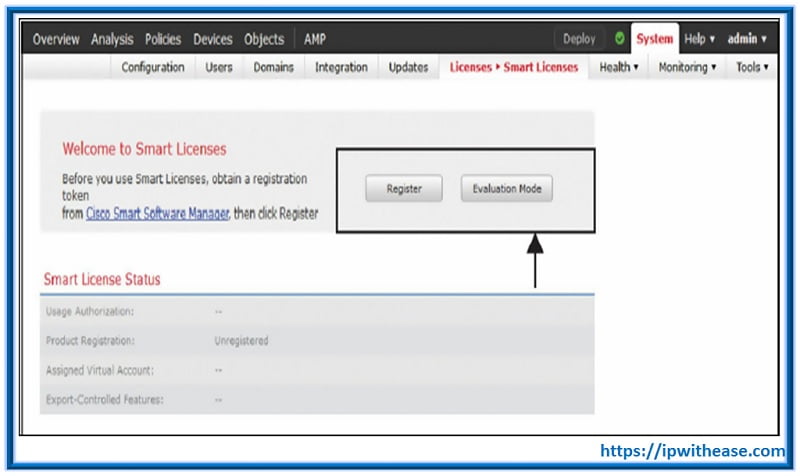Switch to the Domains tab
This screenshot has width=800, height=476.
click(x=274, y=67)
